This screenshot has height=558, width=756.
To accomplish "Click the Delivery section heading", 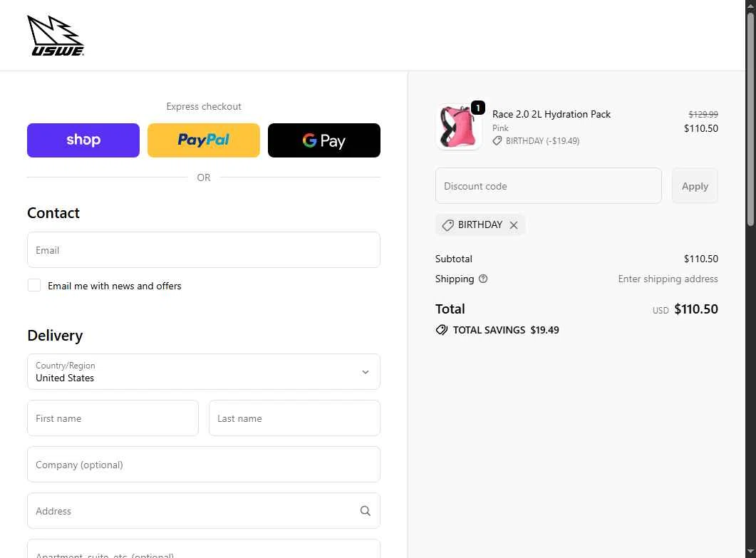I will point(55,336).
